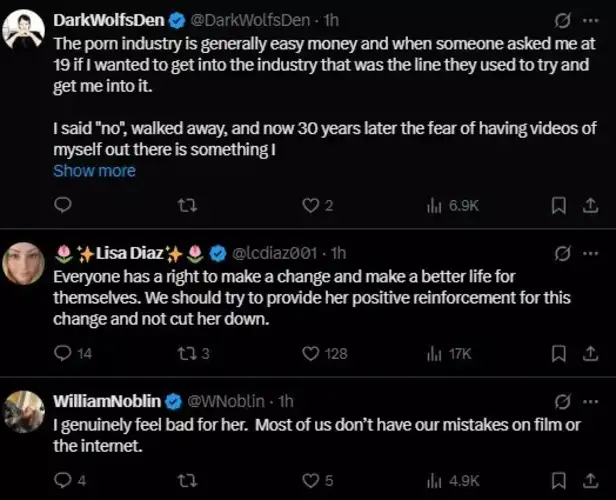Like DarkWolfsDen's post
The width and height of the screenshot is (616, 500).
pos(310,205)
